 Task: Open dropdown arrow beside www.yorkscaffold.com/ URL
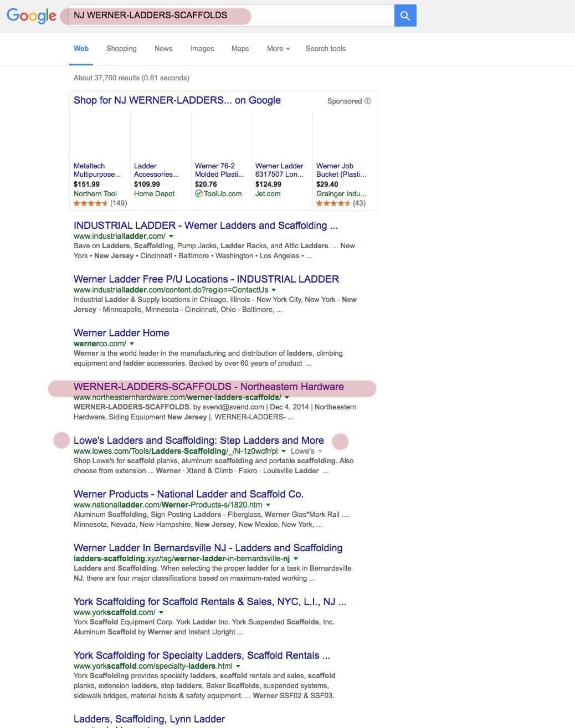161,613
